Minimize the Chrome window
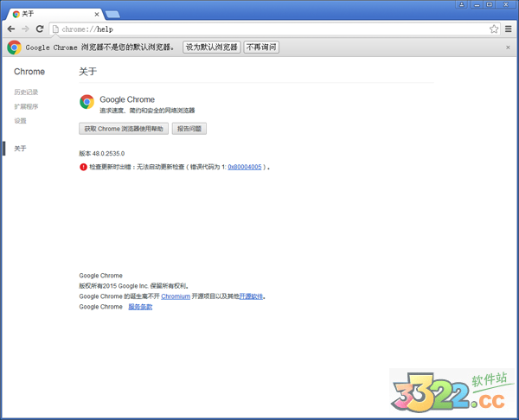The image size is (519, 420). coord(477,4)
